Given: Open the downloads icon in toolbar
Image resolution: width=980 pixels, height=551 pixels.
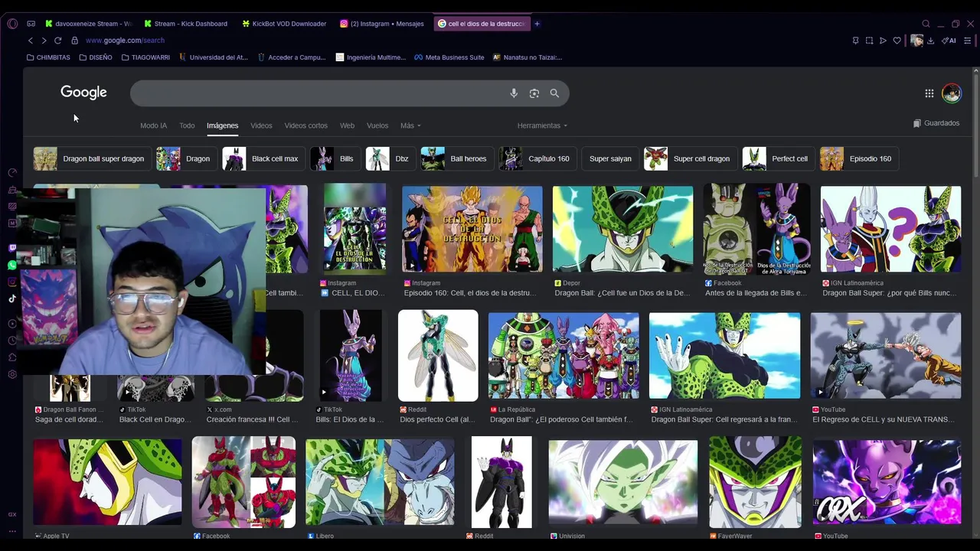Looking at the screenshot, I should point(930,41).
